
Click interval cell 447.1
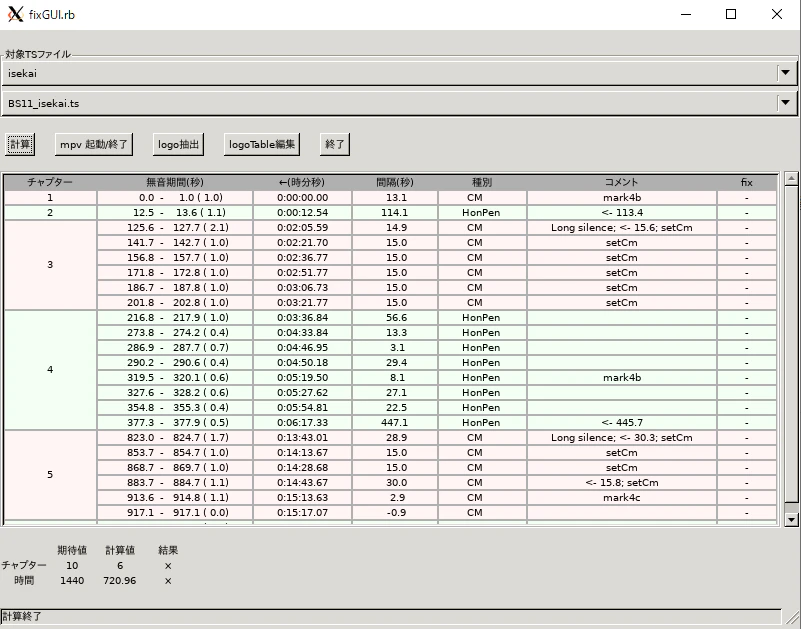tap(394, 423)
